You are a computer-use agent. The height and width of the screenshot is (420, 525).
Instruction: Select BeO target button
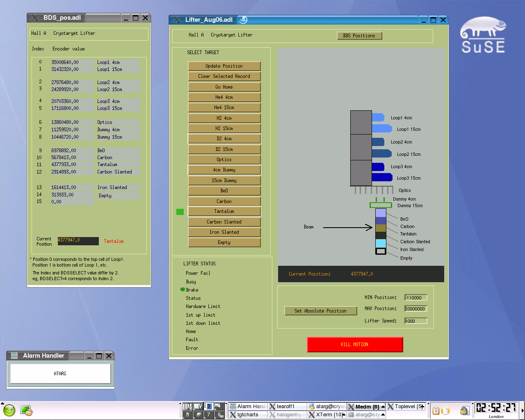click(x=224, y=191)
